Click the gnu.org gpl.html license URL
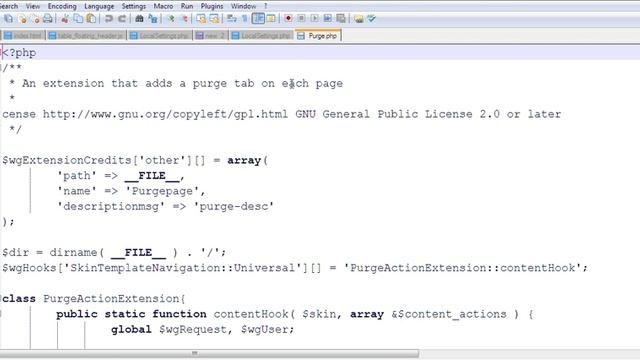640x360 pixels. [165, 114]
